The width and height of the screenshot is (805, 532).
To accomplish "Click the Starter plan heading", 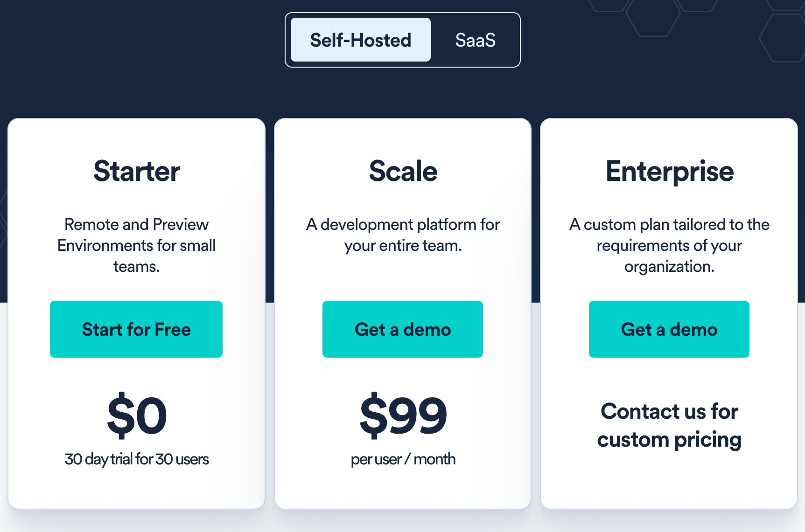I will [136, 171].
